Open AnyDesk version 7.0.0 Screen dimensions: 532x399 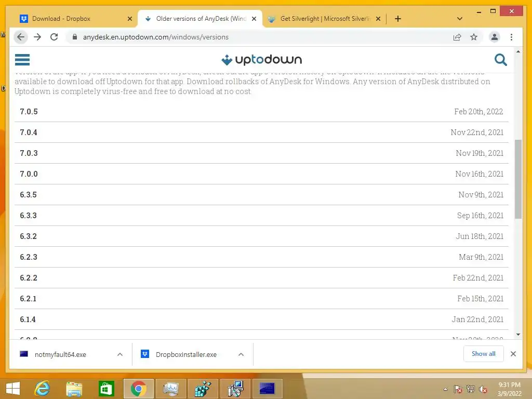pyautogui.click(x=261, y=174)
